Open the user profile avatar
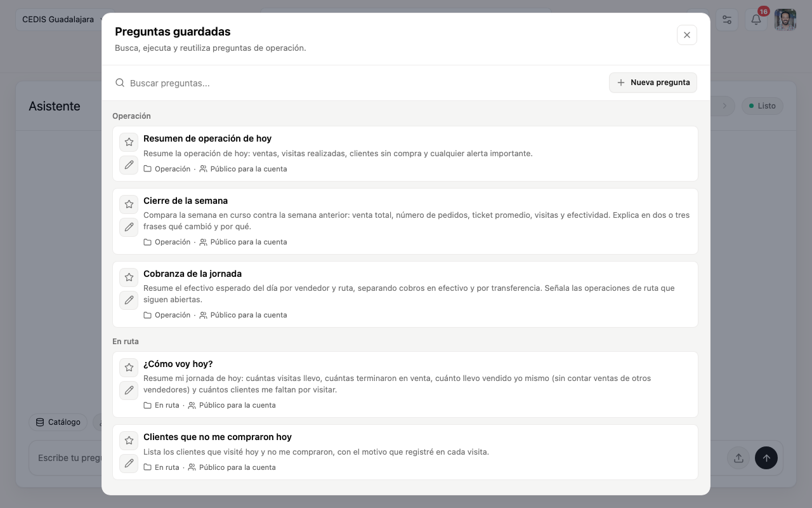812x508 pixels. coord(785,20)
